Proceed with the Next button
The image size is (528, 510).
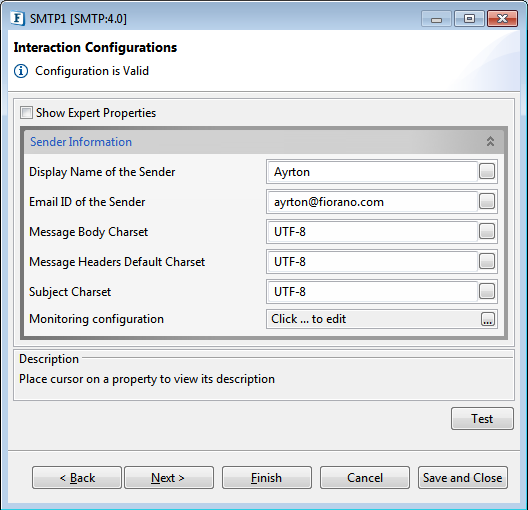pyautogui.click(x=169, y=477)
